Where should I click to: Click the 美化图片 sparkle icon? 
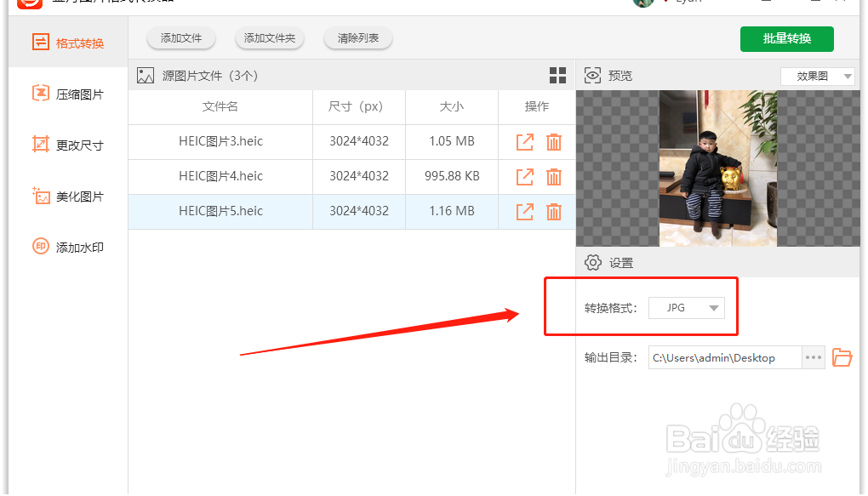coord(40,196)
